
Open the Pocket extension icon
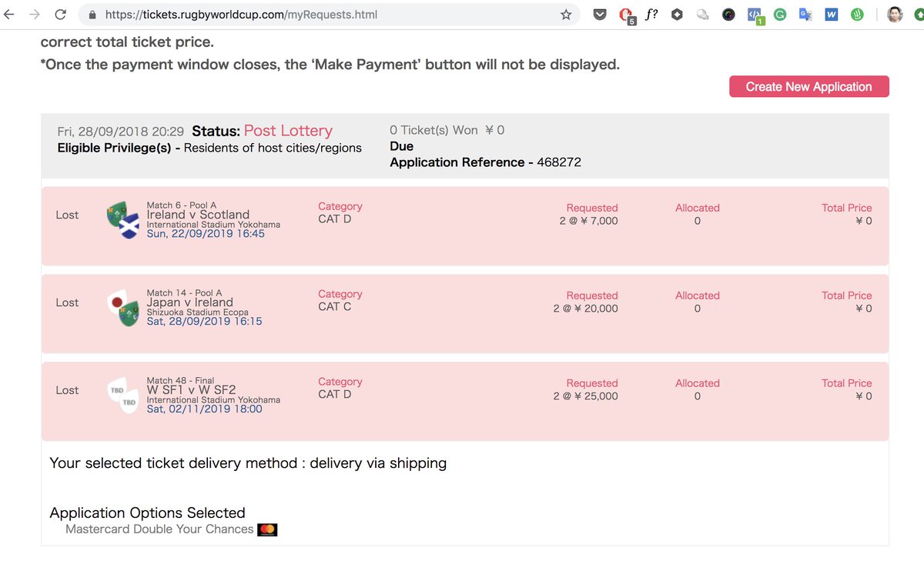[600, 15]
